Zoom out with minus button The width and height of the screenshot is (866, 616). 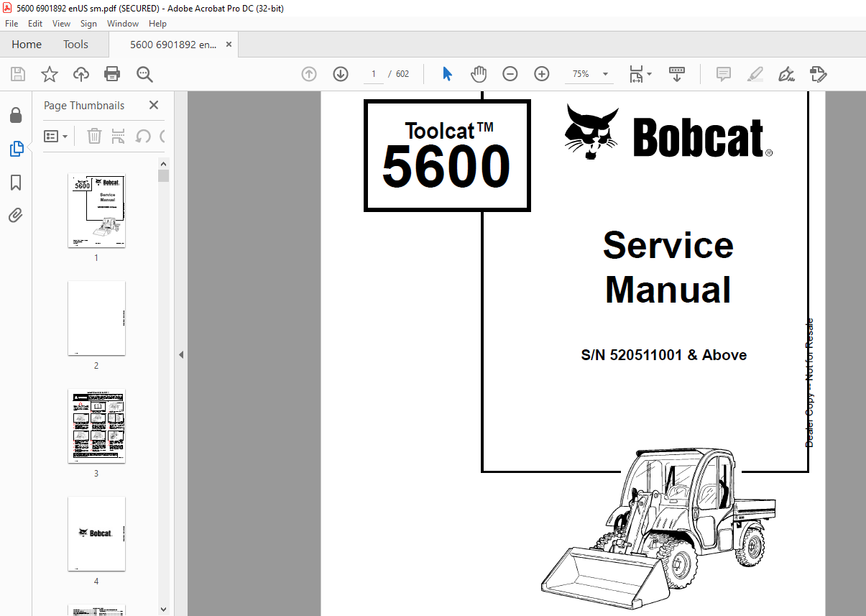pos(510,74)
